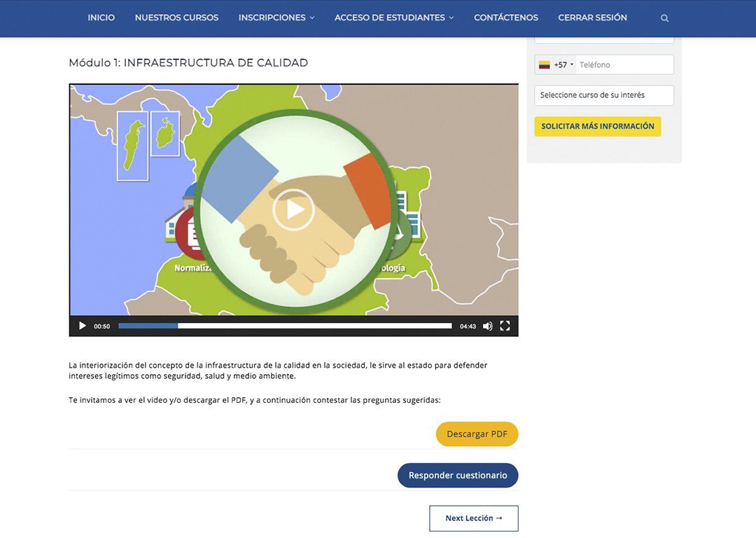This screenshot has height=538, width=756.
Task: Expand the INSCRIPCIONES menu chevron
Action: [x=313, y=18]
